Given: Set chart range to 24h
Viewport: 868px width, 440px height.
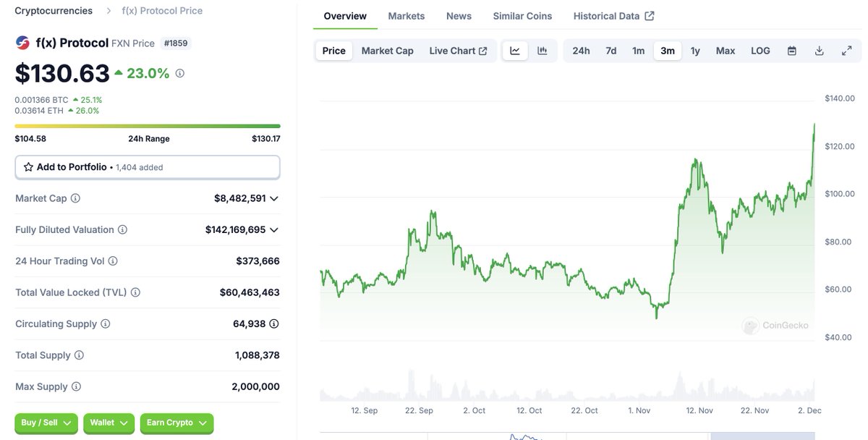Looking at the screenshot, I should pyautogui.click(x=581, y=51).
